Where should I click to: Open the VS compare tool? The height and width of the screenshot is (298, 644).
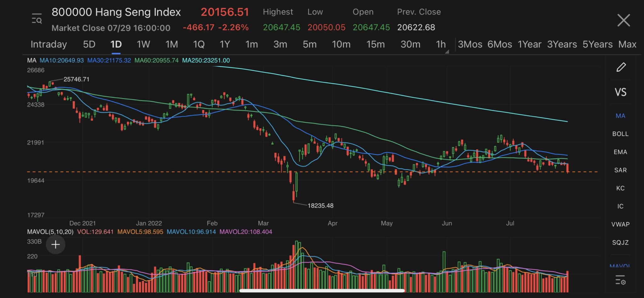(620, 92)
